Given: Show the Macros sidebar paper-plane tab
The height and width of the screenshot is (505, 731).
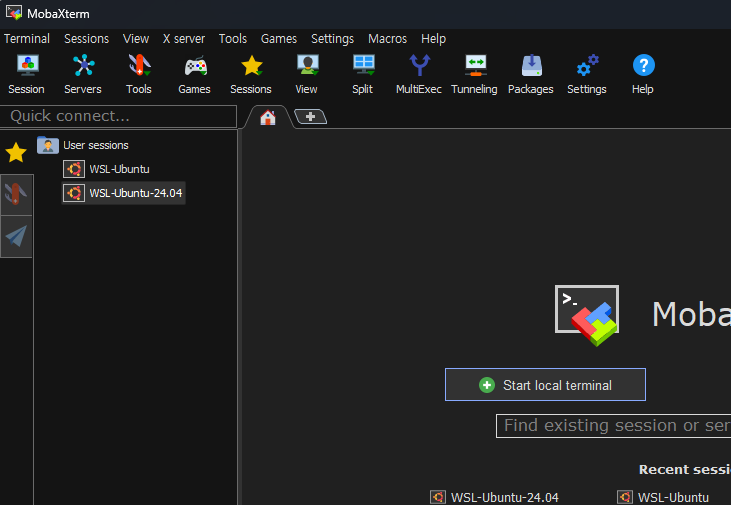Looking at the screenshot, I should tap(16, 236).
